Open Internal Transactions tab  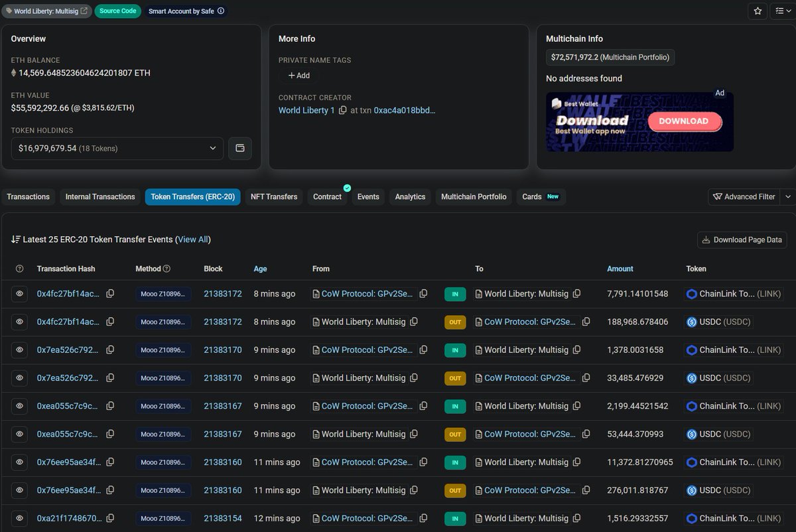pos(100,196)
